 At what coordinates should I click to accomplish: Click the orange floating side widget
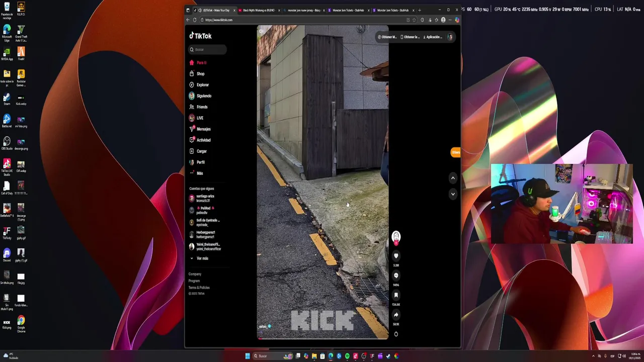(x=455, y=152)
